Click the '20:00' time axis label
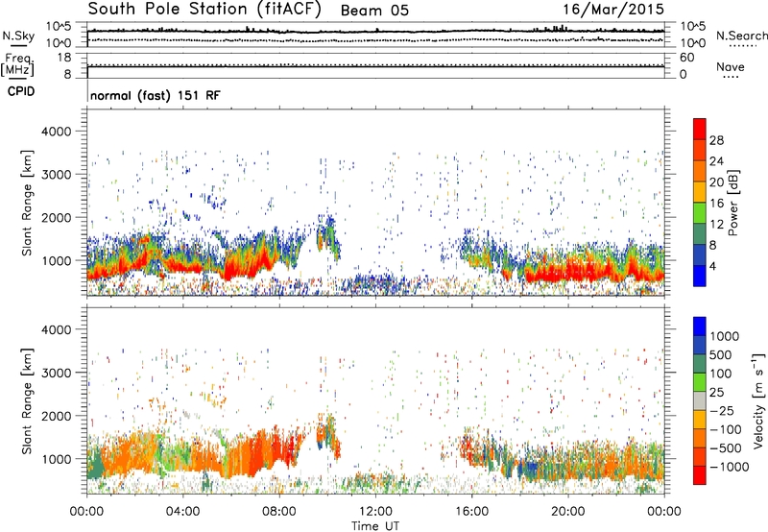Screen dimensions: 768x532 [567, 512]
